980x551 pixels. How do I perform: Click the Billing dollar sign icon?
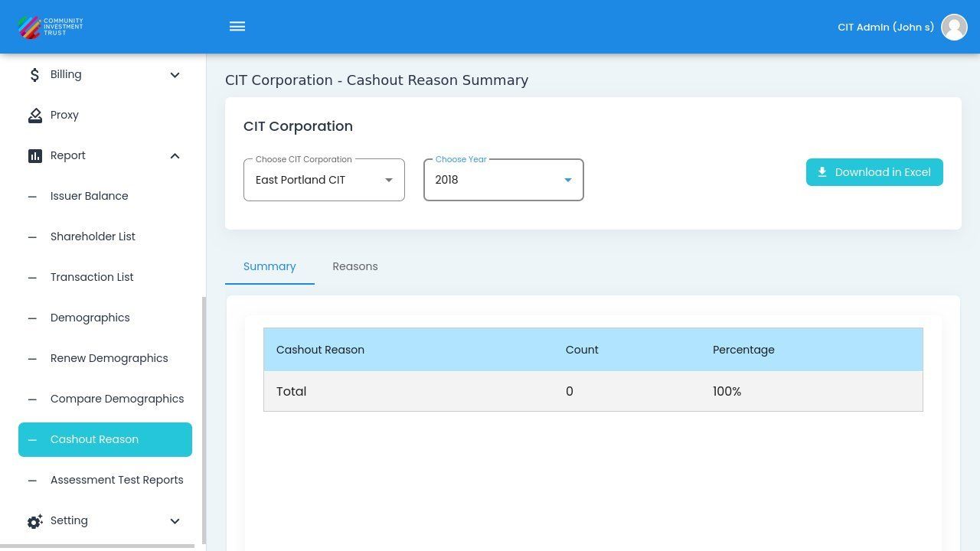[34, 75]
